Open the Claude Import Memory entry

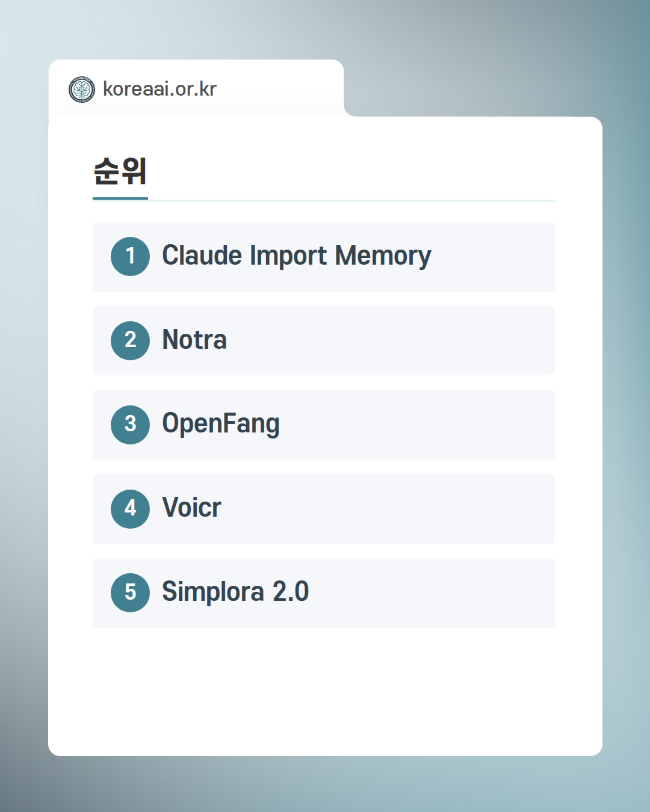[296, 256]
